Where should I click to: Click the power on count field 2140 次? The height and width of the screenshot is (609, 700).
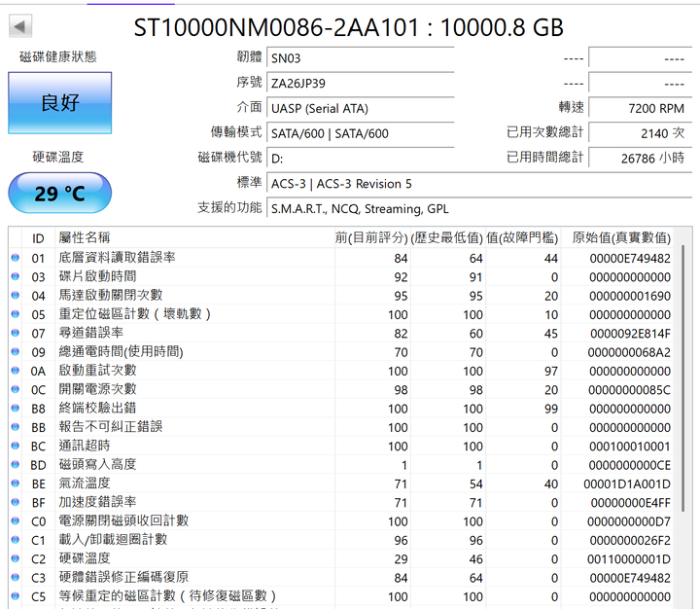[641, 133]
